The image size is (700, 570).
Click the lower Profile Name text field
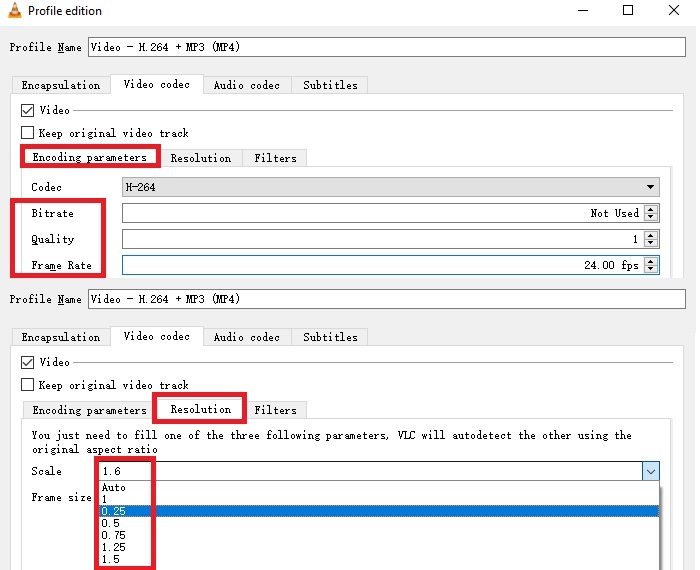(387, 299)
